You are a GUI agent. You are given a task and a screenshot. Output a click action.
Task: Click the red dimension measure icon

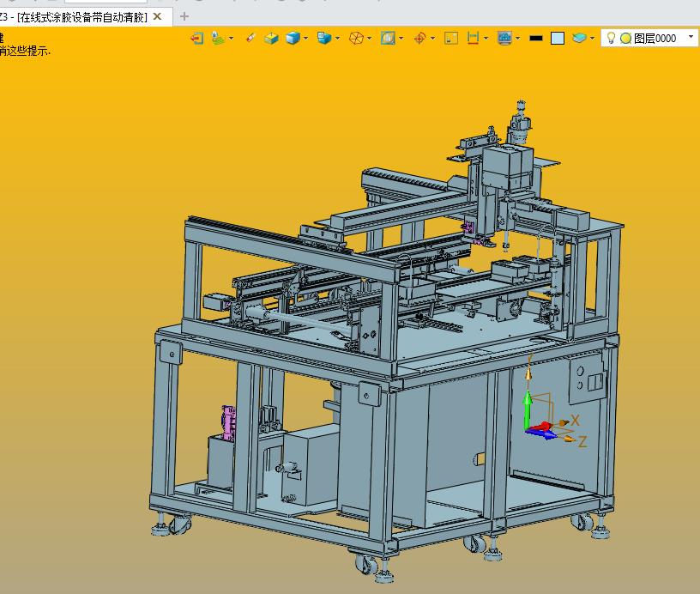tap(473, 39)
